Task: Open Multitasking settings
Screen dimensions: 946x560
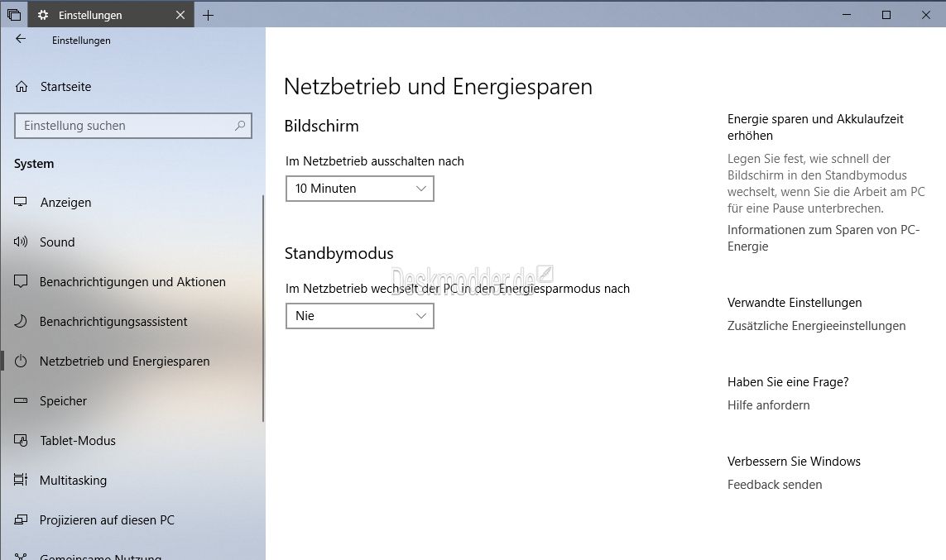Action: (x=73, y=481)
